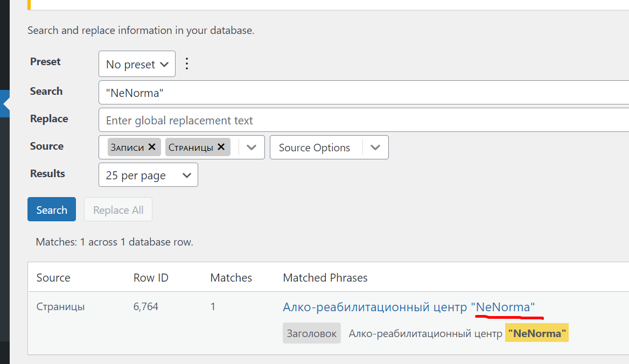
Task: Remove the Записи source tag
Action: pos(152,147)
